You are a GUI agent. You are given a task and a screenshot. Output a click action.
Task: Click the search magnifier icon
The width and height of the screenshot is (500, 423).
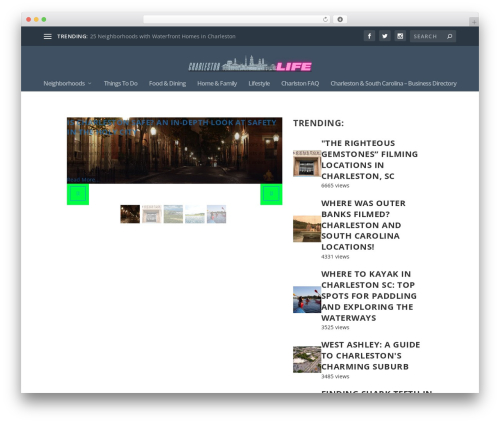click(x=449, y=36)
